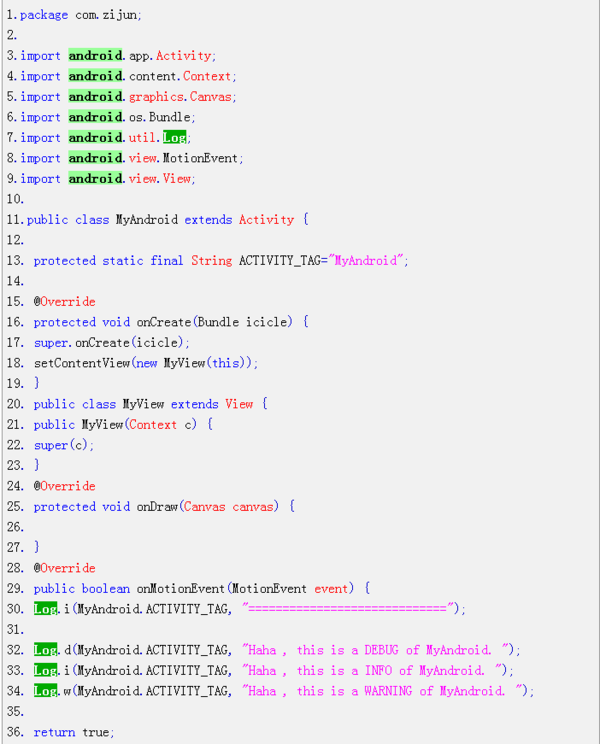Click '@Override' on line 24
600x744 pixels.
(65, 486)
